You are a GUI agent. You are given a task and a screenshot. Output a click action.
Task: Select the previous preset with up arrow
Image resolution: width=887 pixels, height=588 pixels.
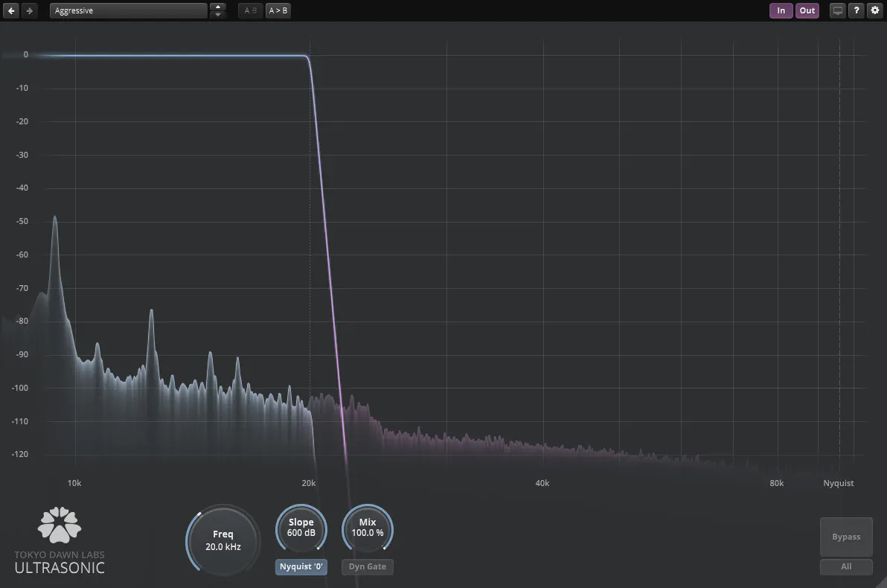click(218, 7)
